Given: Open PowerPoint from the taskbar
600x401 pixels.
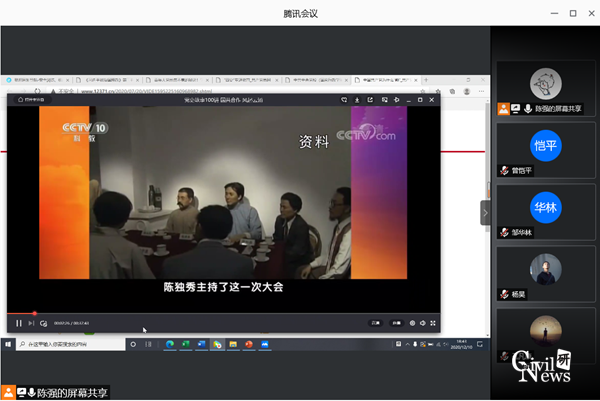Looking at the screenshot, I should tap(248, 344).
